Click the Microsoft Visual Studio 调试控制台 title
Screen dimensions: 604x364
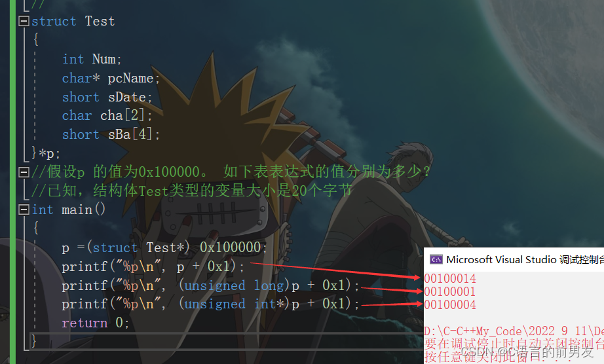click(x=525, y=260)
